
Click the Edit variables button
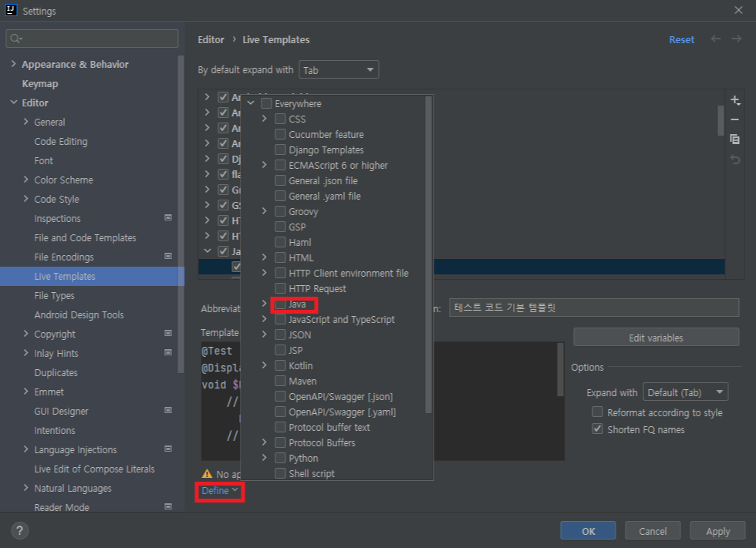click(656, 338)
